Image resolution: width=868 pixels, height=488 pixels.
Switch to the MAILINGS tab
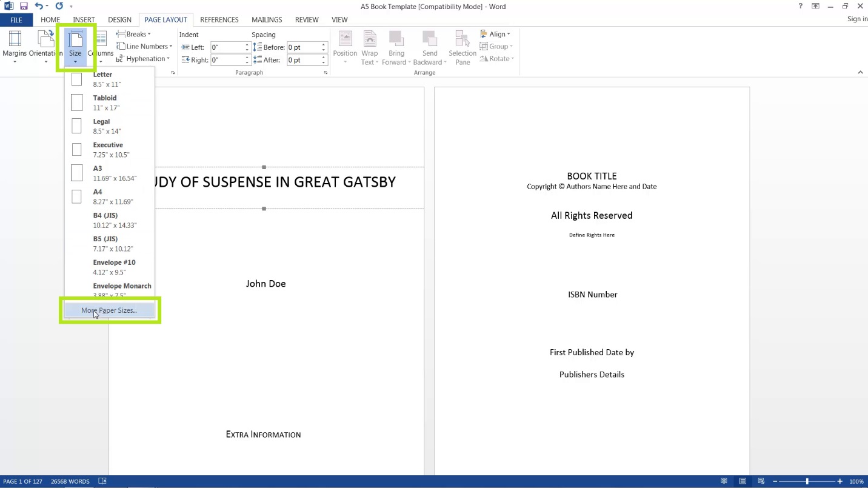(267, 20)
